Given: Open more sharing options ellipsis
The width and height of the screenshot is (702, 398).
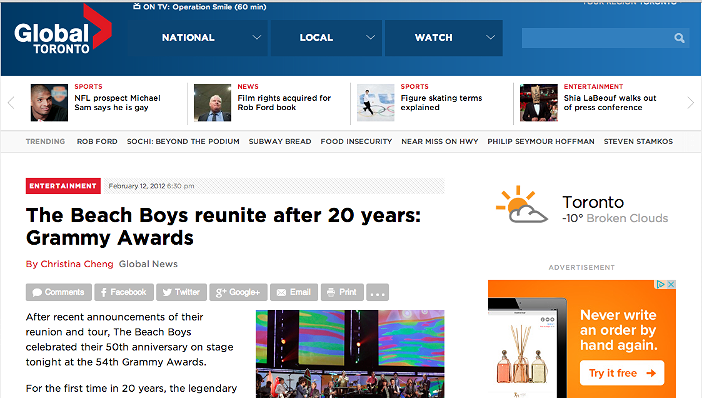Looking at the screenshot, I should pyautogui.click(x=377, y=292).
